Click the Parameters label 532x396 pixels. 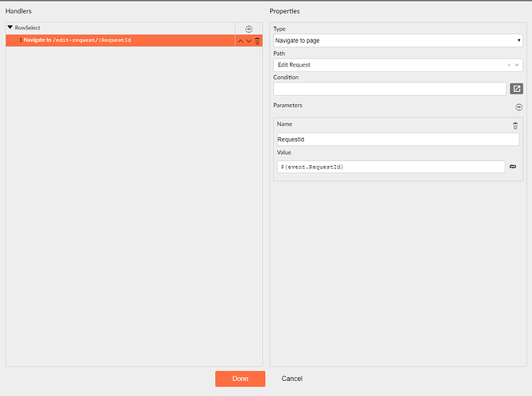pos(287,106)
